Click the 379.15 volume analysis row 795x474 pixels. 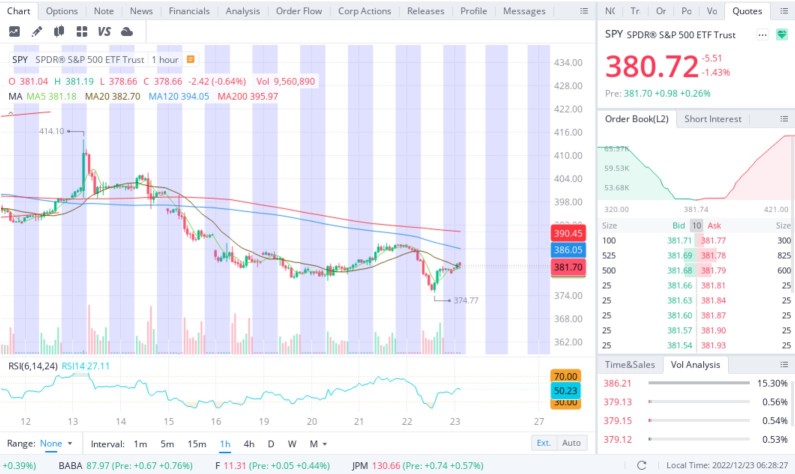[695, 421]
